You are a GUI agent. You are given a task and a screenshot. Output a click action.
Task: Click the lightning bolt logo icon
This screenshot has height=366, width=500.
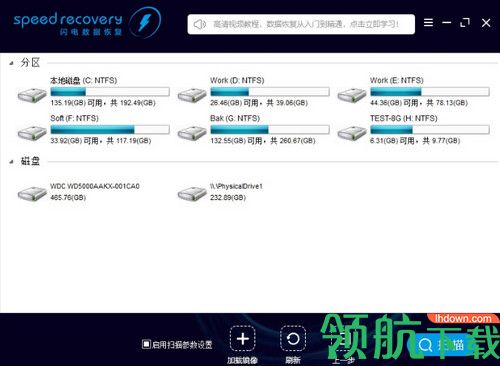coord(144,23)
